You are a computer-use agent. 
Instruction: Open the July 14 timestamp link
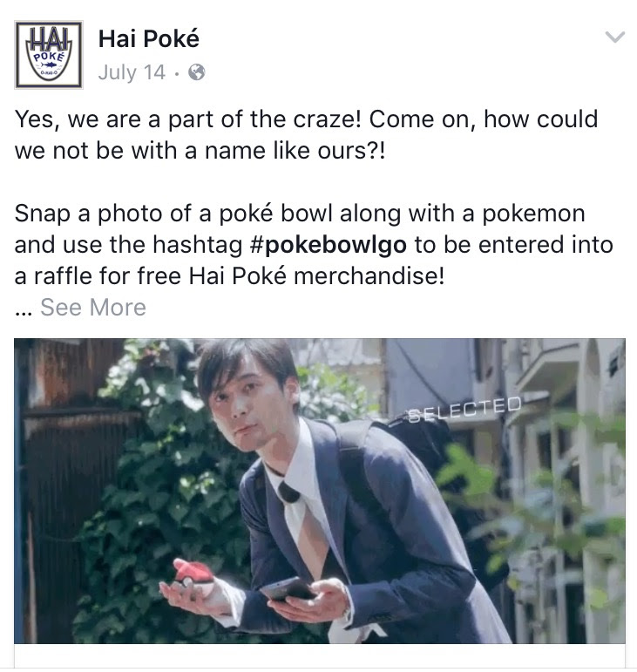point(132,72)
